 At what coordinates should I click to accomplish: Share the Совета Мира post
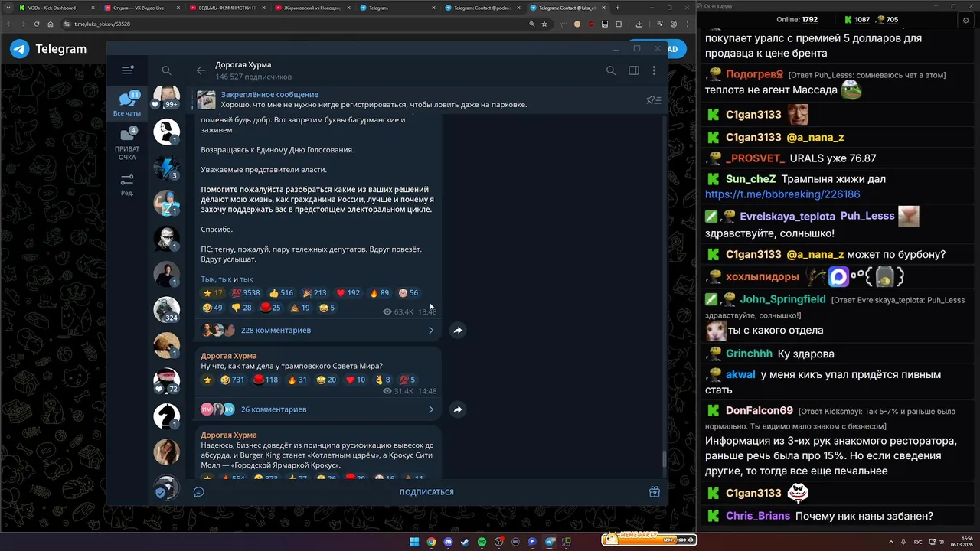457,409
